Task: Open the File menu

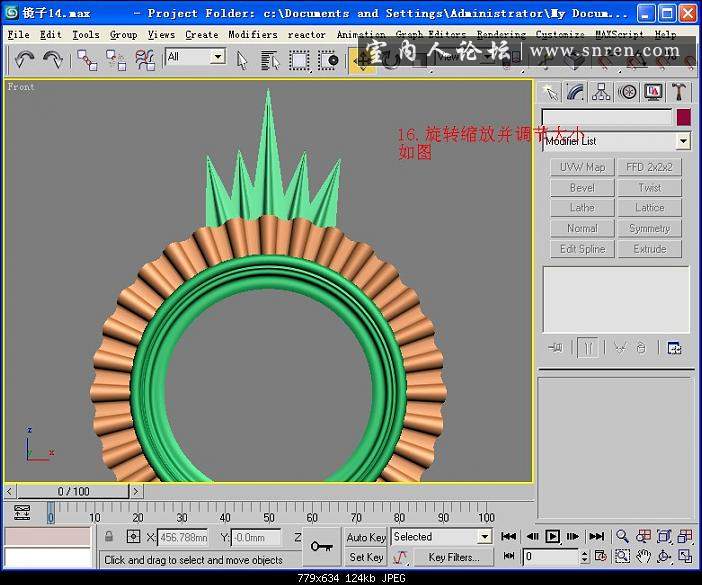Action: 18,34
